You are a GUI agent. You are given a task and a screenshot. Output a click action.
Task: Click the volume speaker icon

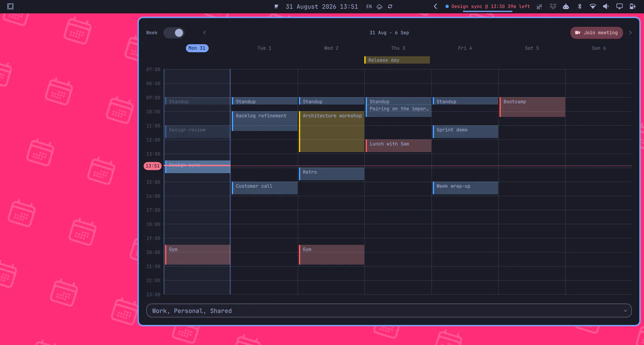606,6
